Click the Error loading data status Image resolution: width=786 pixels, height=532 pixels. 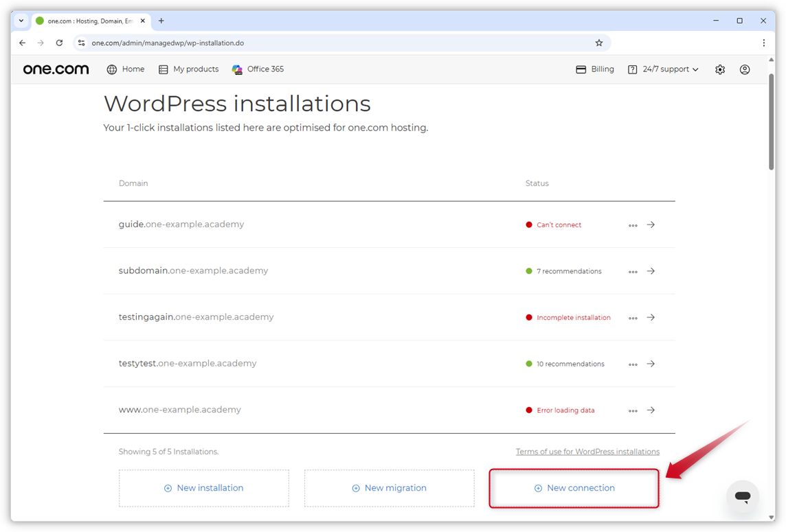click(x=560, y=410)
